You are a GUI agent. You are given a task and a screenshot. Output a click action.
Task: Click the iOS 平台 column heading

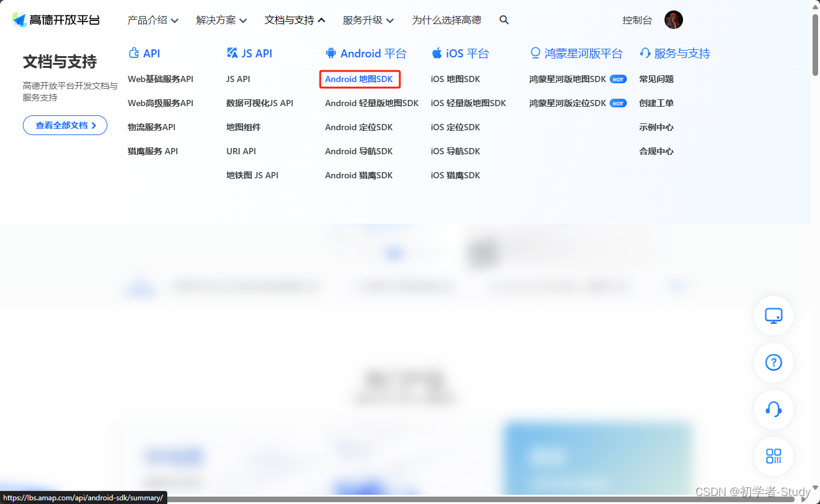coord(467,54)
